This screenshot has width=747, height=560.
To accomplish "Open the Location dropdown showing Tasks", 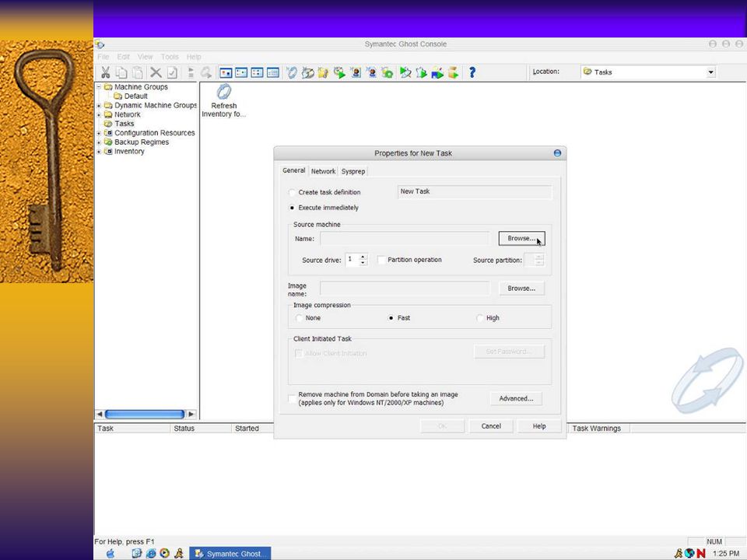I will click(710, 72).
